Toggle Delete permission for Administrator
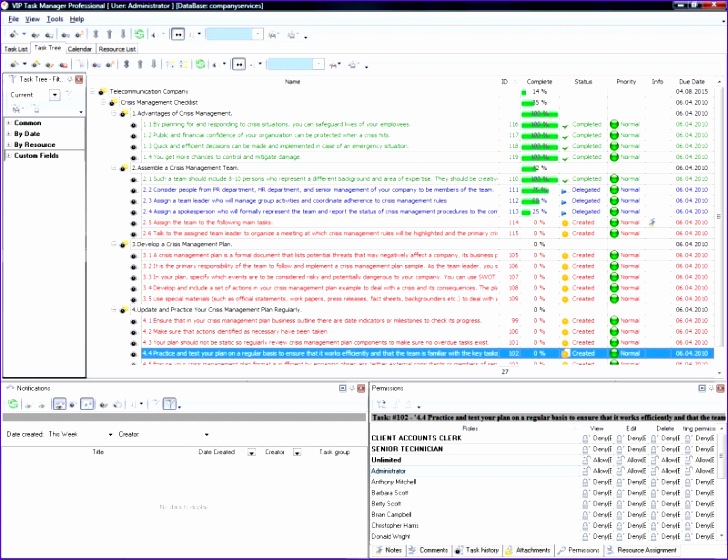The width and height of the screenshot is (728, 560). [654, 471]
